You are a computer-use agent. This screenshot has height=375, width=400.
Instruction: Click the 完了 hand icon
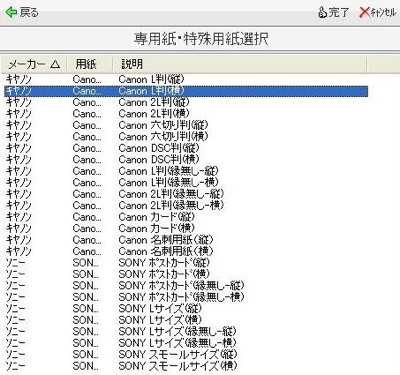[322, 13]
